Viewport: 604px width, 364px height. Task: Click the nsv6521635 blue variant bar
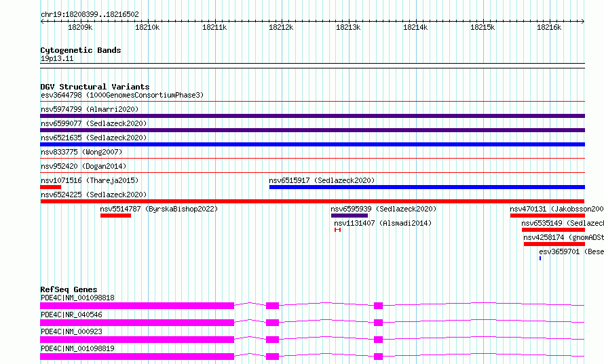[312, 144]
